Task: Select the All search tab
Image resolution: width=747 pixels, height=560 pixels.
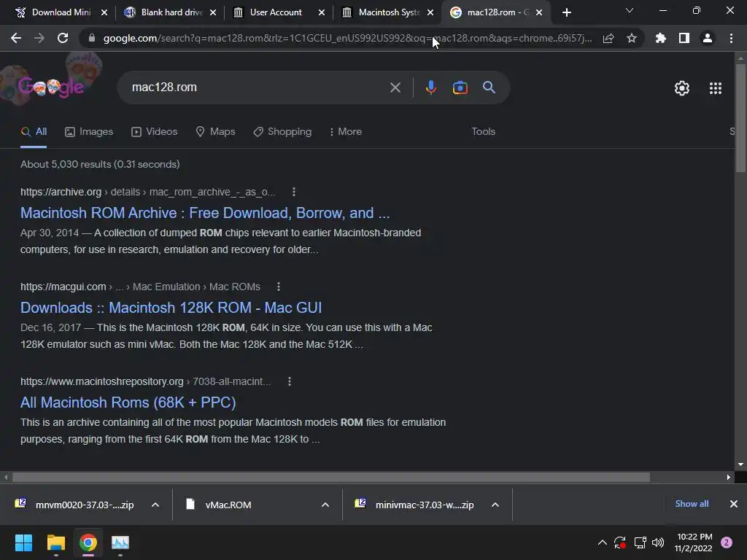Action: pos(34,132)
